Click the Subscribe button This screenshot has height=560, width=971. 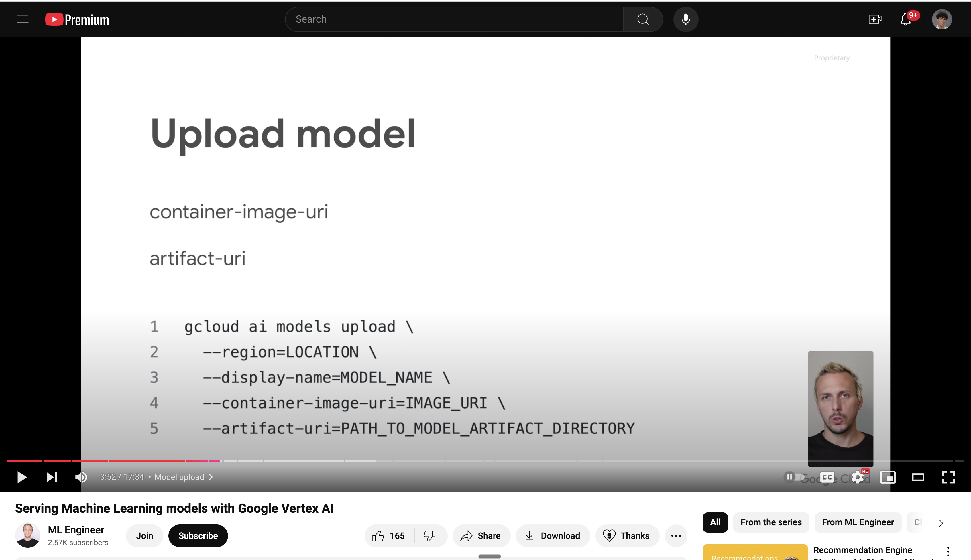point(198,536)
